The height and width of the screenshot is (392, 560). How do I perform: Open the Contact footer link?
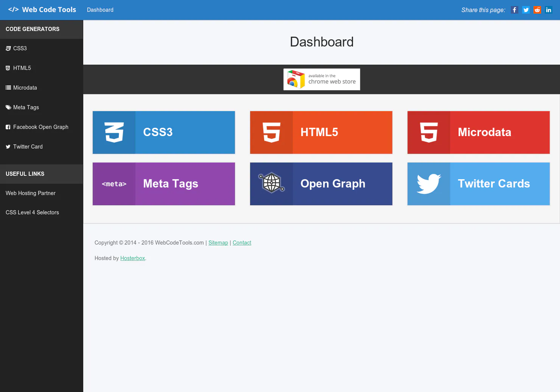[242, 243]
